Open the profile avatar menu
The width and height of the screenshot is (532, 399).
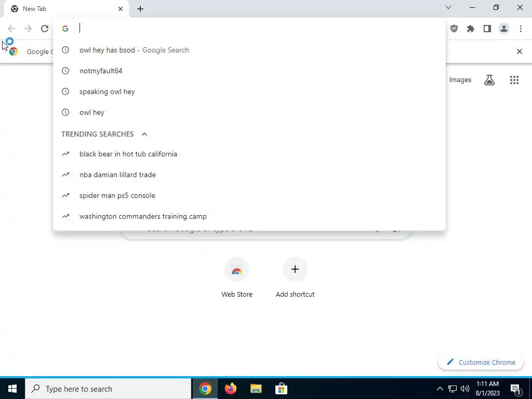(x=504, y=29)
